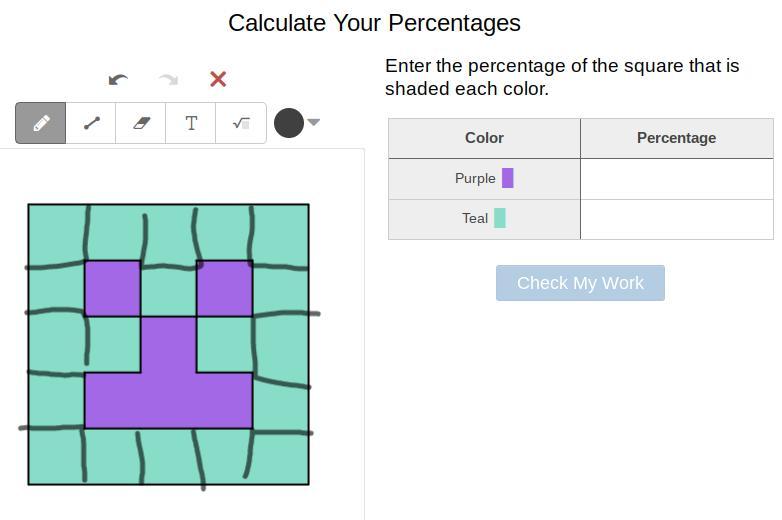
Task: Open the square root math tool
Action: (x=241, y=123)
